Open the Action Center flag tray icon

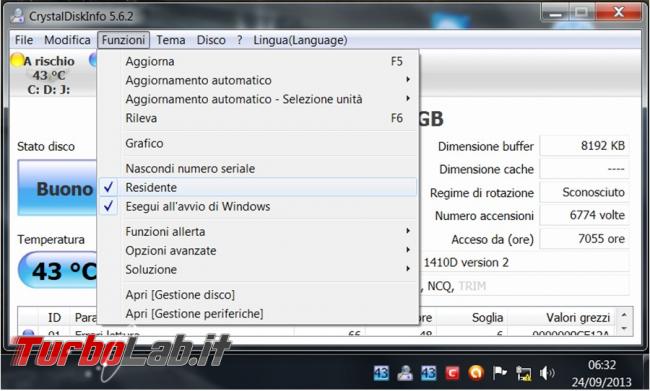[x=500, y=373]
